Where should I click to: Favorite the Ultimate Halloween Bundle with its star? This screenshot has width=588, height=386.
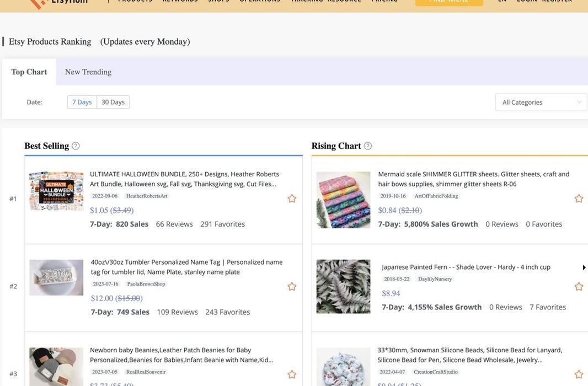coord(292,199)
